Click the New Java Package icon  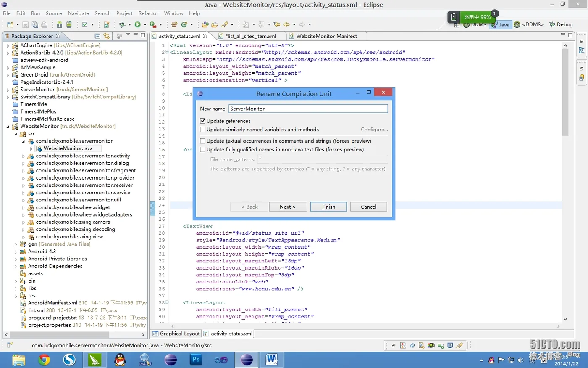[174, 25]
